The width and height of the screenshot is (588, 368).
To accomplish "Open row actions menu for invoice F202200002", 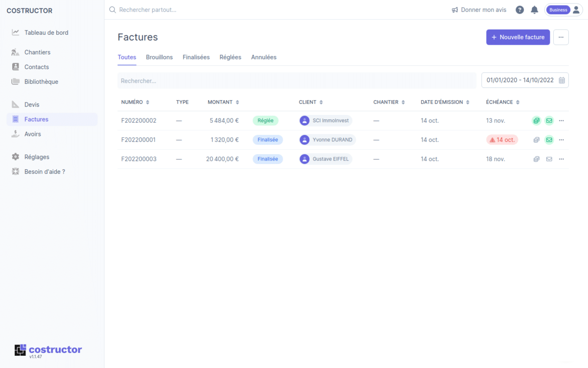I will (562, 121).
